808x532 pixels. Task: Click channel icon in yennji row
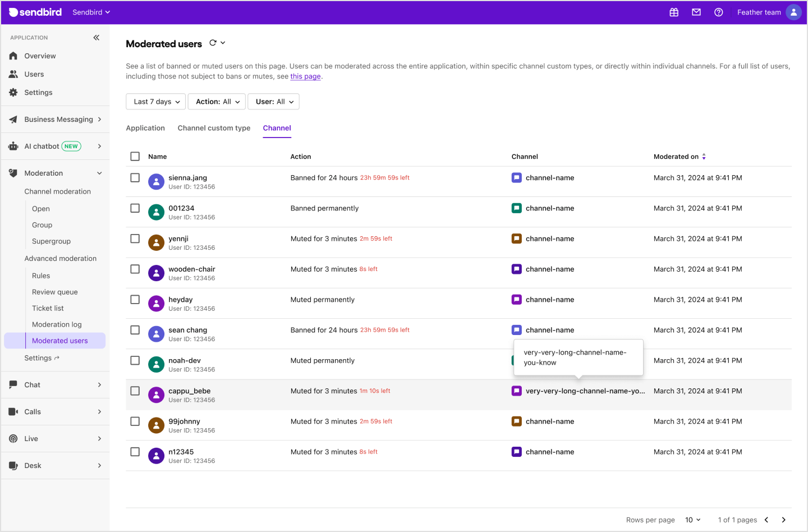(x=517, y=239)
